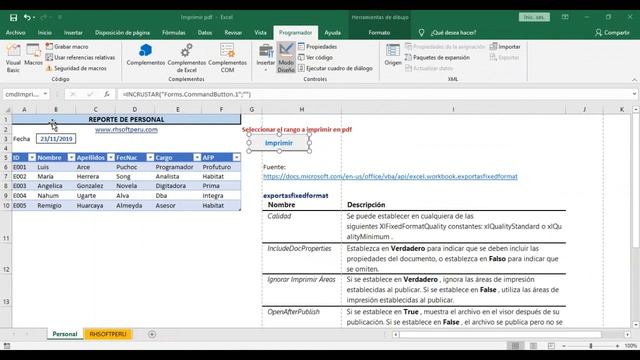This screenshot has width=640, height=360.
Task: Open the Visual Basic editor
Action: tap(13, 58)
